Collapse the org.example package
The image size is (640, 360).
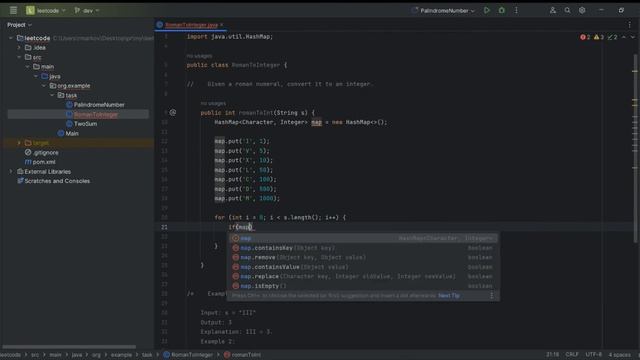point(44,86)
